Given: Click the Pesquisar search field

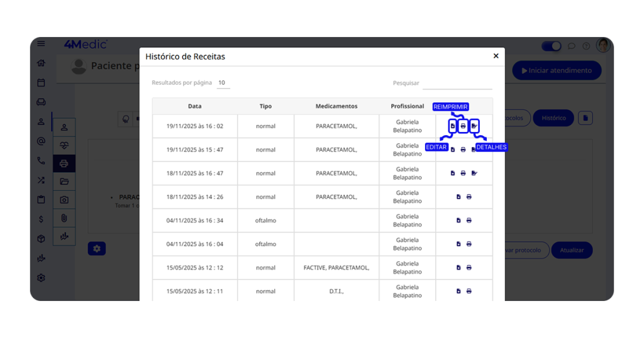Looking at the screenshot, I should click(457, 83).
